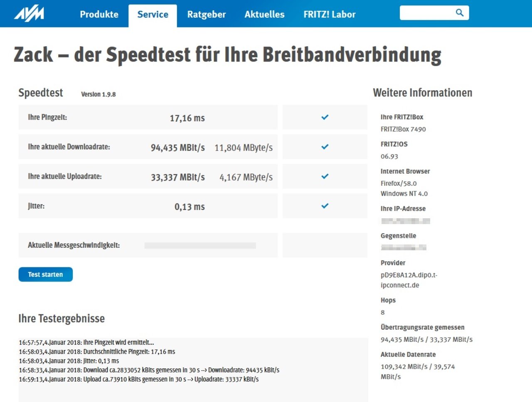Click the Speedtest section heading
The height and width of the screenshot is (402, 532).
41,93
